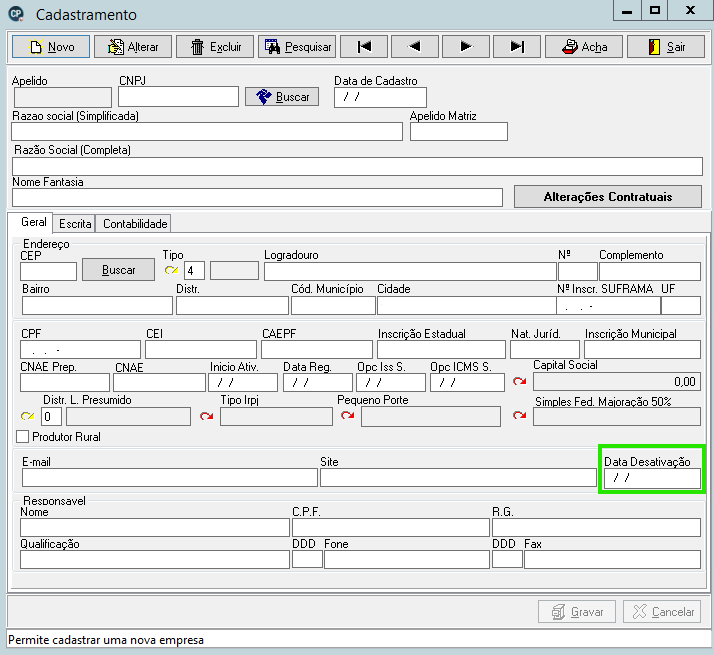Viewport: 714px width, 655px height.
Task: Click the Alterar toolbar button
Action: pos(133,47)
